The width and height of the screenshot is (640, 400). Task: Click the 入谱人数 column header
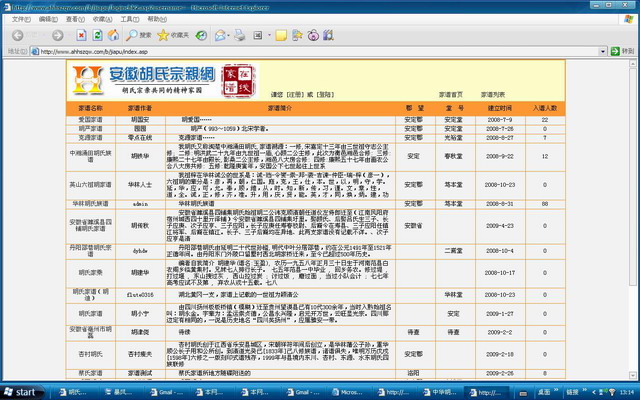(545, 108)
